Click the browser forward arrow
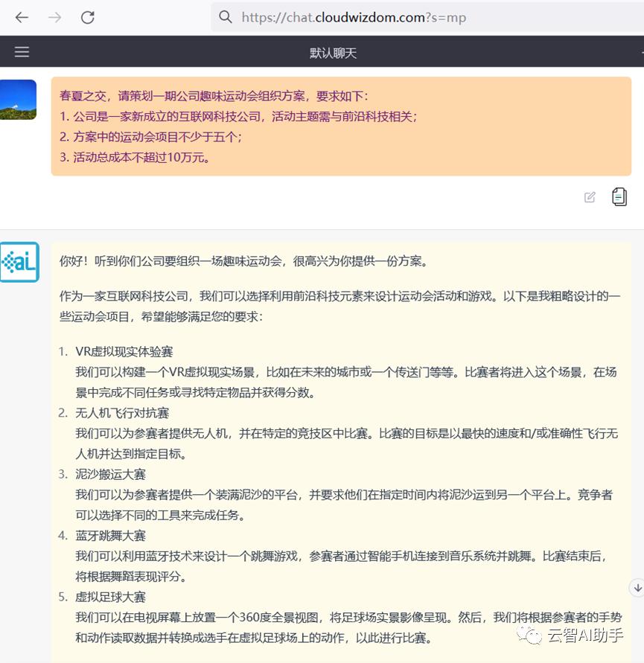The height and width of the screenshot is (663, 644). 53,17
